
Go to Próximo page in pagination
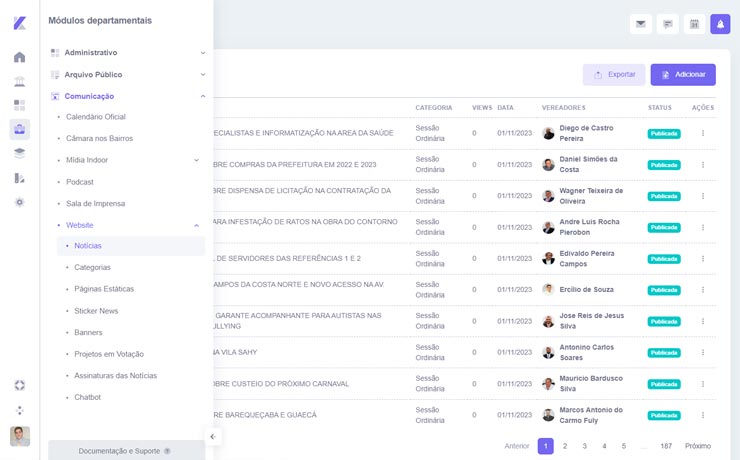697,446
